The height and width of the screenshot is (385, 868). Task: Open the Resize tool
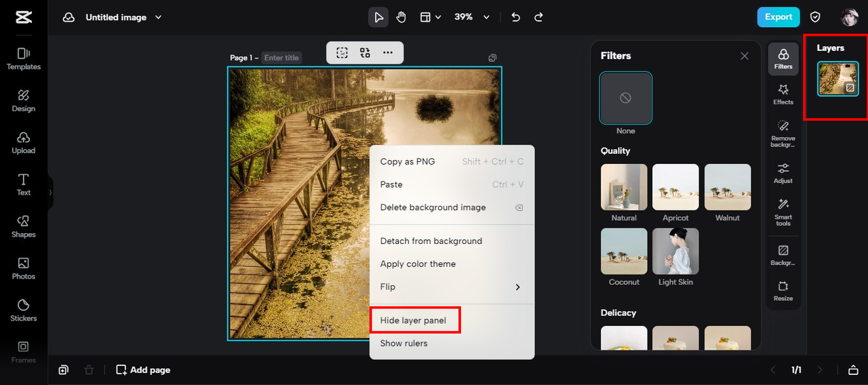point(783,291)
